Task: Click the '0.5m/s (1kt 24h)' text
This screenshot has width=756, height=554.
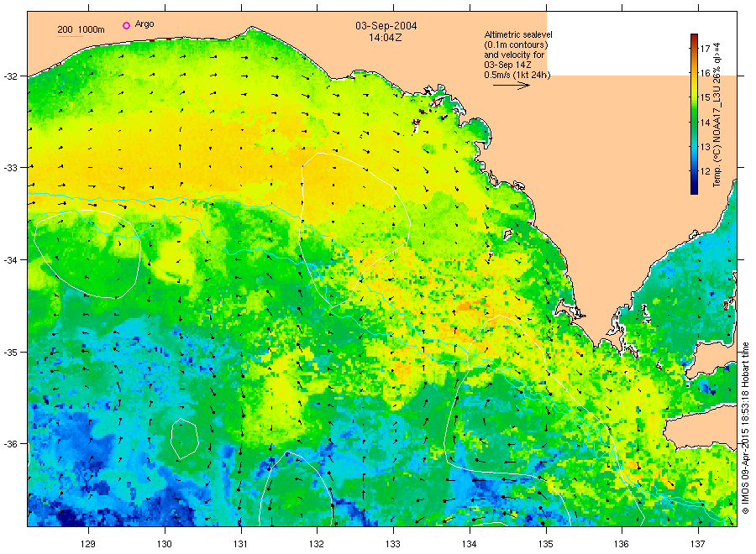Action: tap(517, 75)
